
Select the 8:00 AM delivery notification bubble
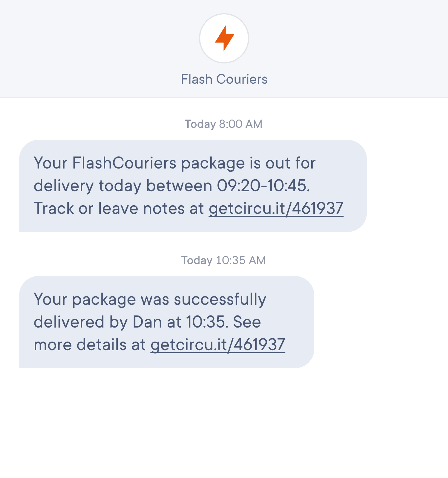coord(192,186)
